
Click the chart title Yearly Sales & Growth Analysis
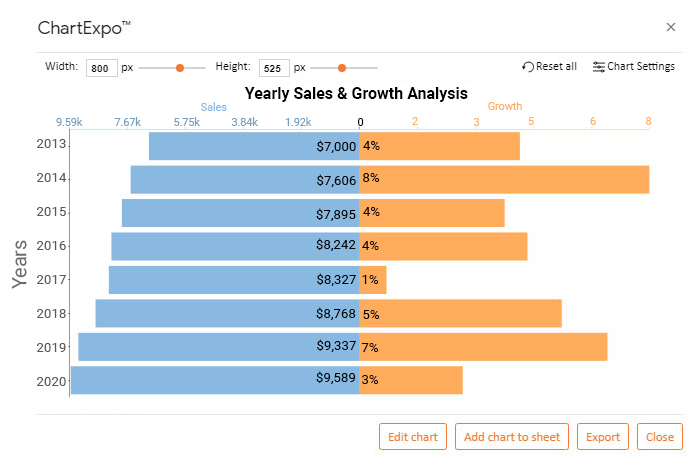click(x=356, y=93)
